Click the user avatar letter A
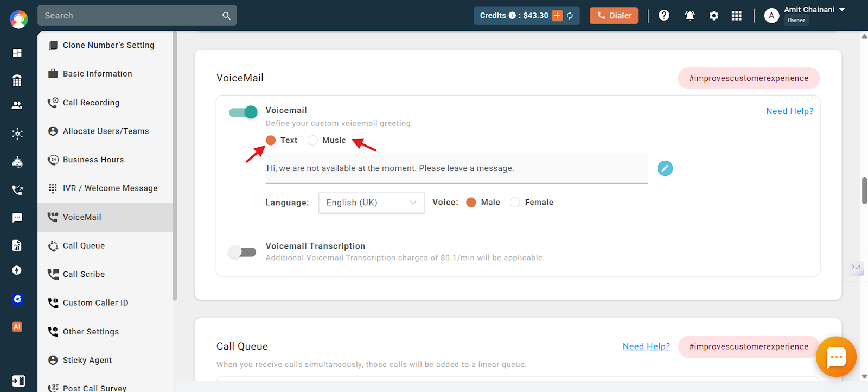The width and height of the screenshot is (868, 392). (771, 16)
